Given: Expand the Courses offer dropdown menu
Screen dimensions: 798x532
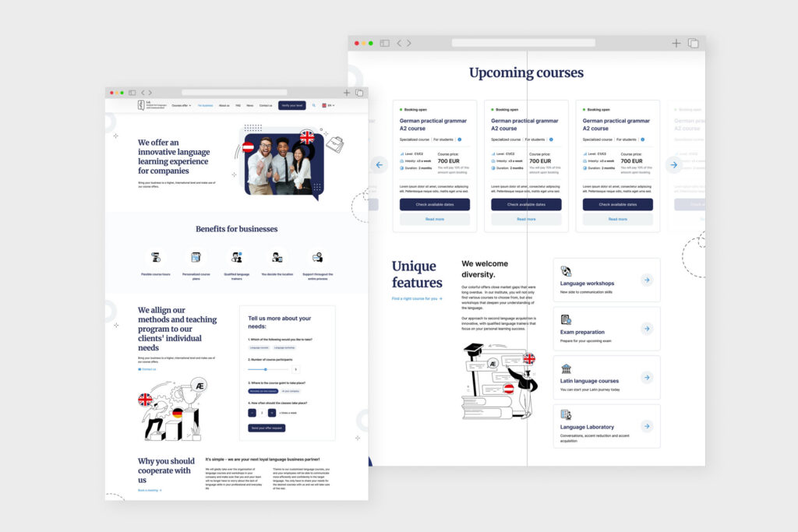Looking at the screenshot, I should coord(181,105).
